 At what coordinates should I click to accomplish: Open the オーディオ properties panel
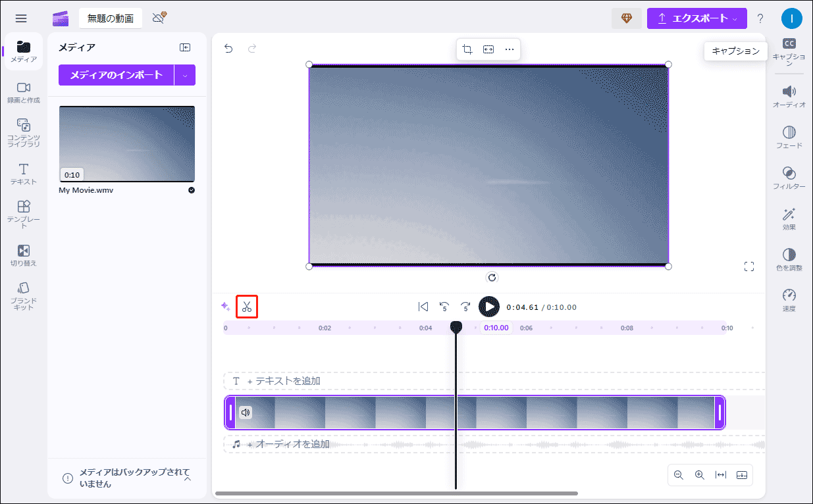click(x=789, y=96)
